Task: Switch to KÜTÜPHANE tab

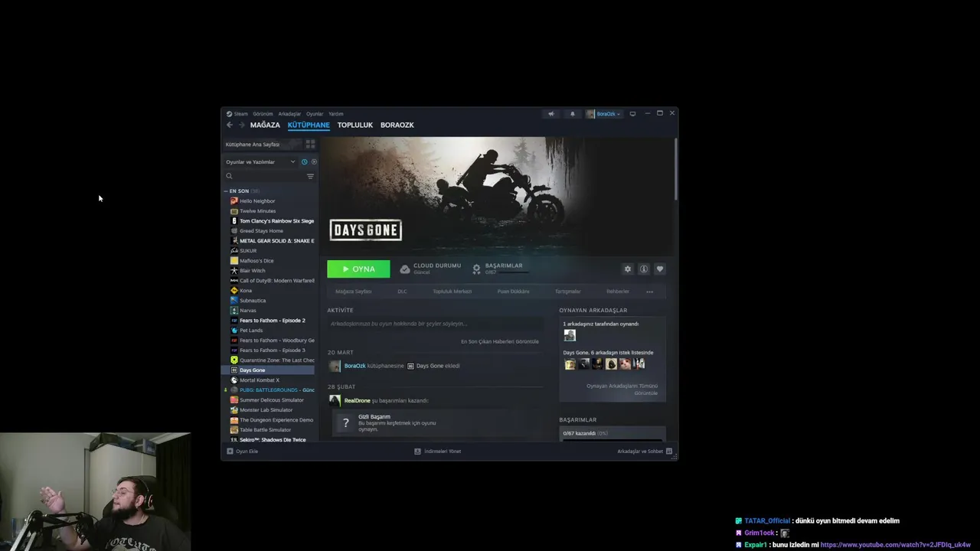Action: coord(309,125)
